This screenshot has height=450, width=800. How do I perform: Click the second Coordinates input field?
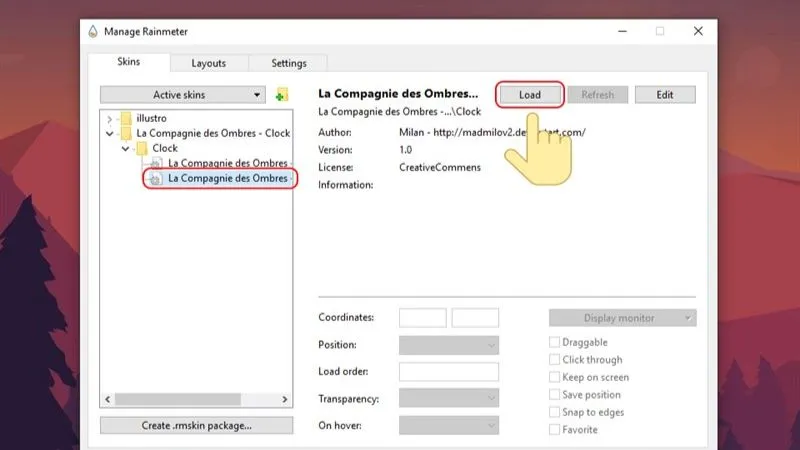pyautogui.click(x=475, y=318)
